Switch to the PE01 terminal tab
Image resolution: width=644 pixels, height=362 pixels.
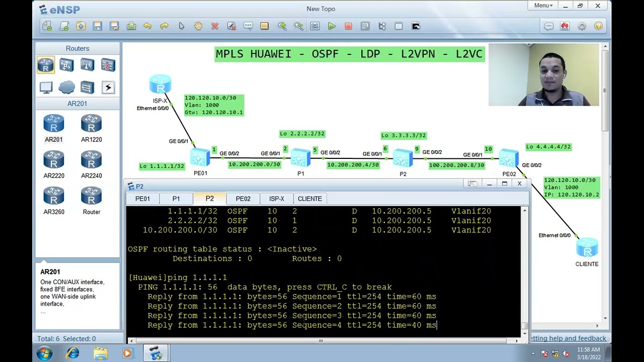tap(142, 199)
